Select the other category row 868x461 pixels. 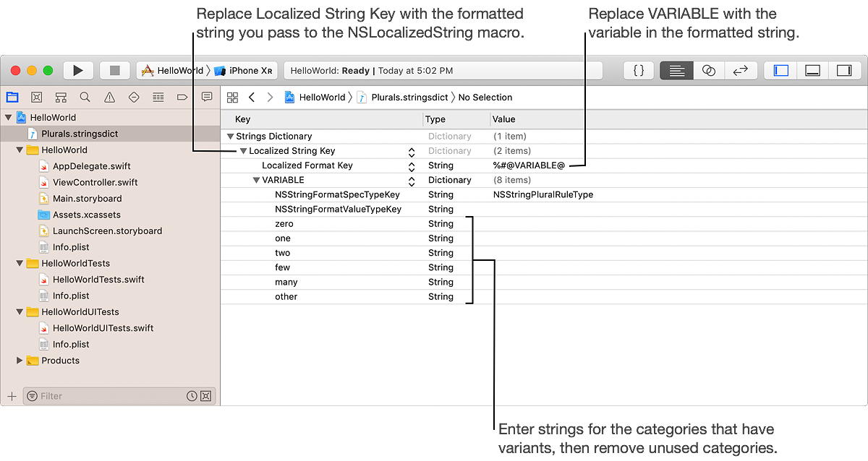(544, 296)
